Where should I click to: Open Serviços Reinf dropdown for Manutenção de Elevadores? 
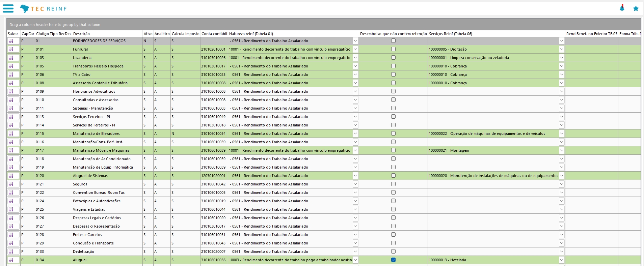(x=562, y=134)
